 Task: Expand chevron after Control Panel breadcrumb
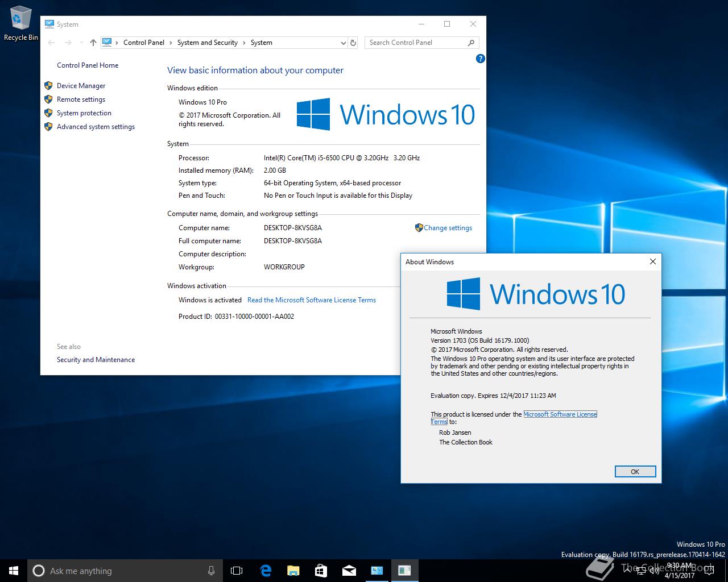tap(171, 43)
